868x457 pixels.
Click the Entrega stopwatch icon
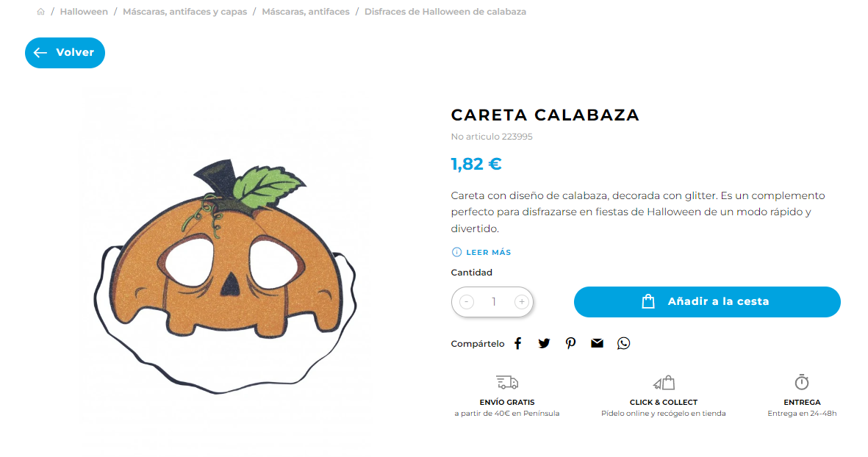(x=802, y=382)
